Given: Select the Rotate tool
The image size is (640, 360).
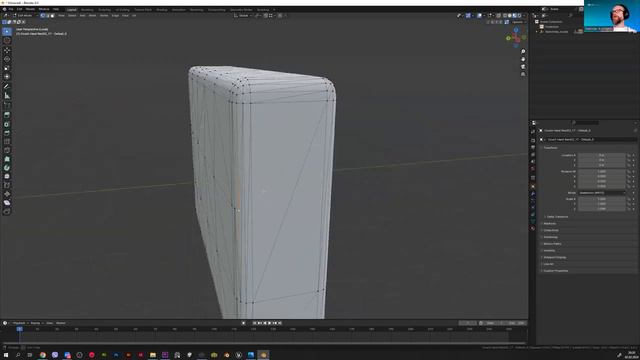Looking at the screenshot, I should coord(7,59).
